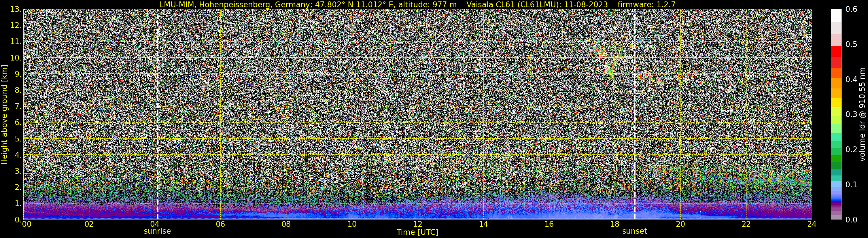The width and height of the screenshot is (868, 238).
Task: Click the yellow colorbar segment above 0.3
Action: (836, 103)
